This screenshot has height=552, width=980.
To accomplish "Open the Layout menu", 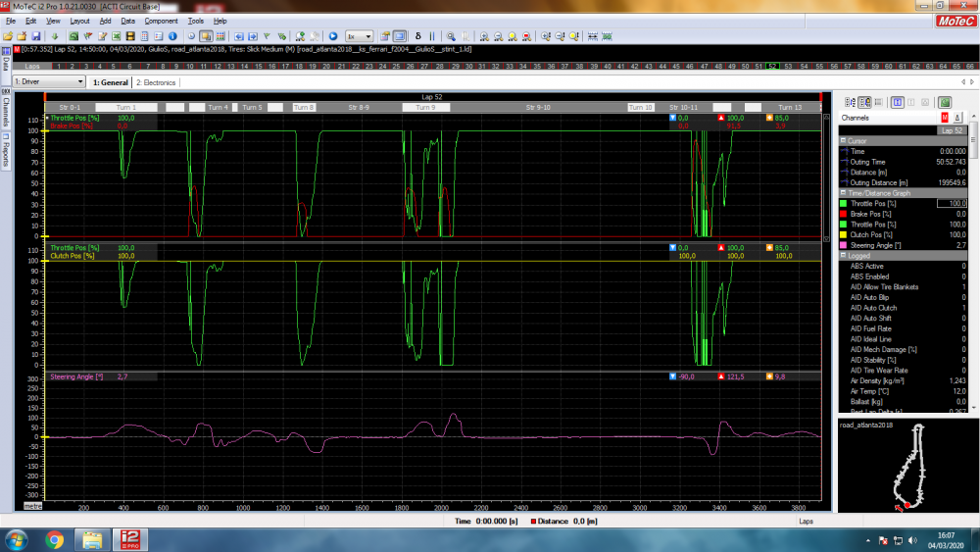I will coord(79,21).
